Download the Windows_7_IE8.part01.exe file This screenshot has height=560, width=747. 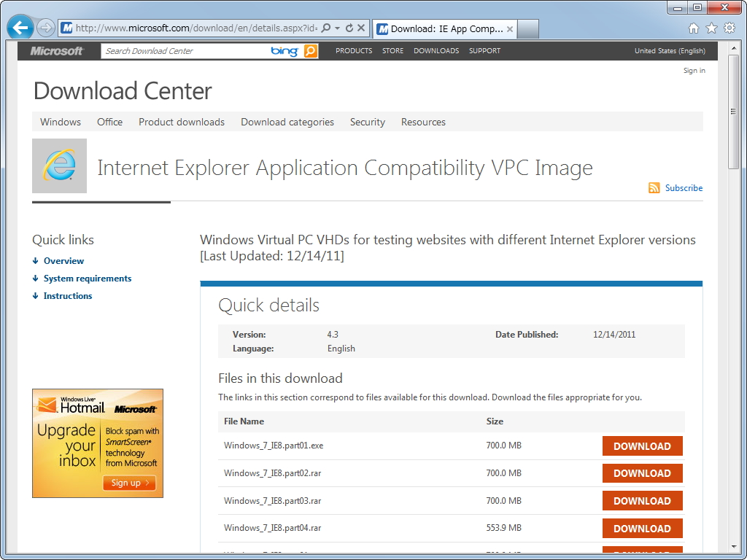coord(642,446)
